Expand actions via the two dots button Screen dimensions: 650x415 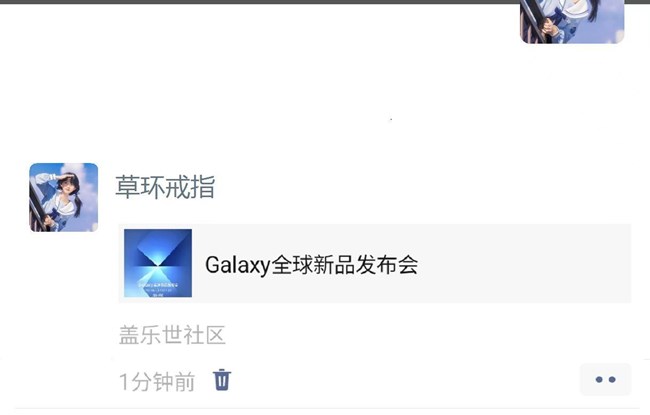(x=605, y=379)
